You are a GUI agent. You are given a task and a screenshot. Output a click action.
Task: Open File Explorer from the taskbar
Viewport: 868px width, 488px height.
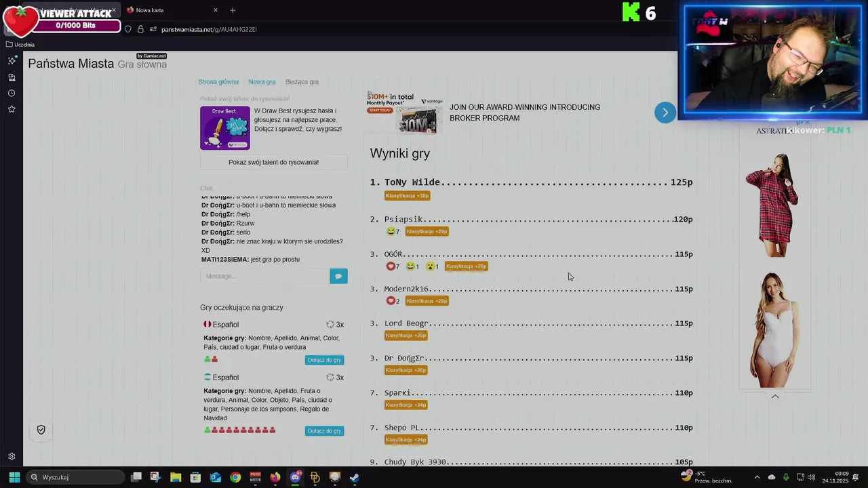click(x=176, y=477)
